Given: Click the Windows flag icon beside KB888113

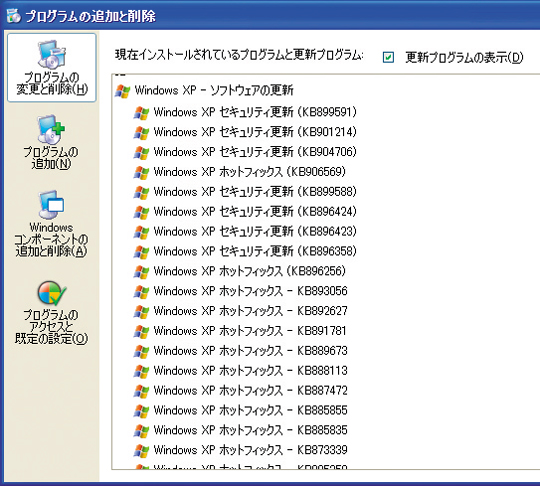Looking at the screenshot, I should [x=141, y=371].
